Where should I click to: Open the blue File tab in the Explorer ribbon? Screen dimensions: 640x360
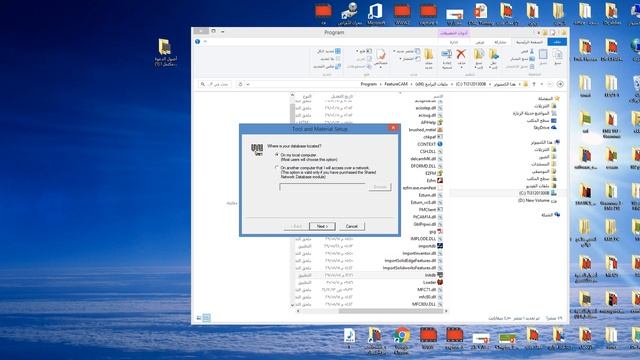(557, 42)
